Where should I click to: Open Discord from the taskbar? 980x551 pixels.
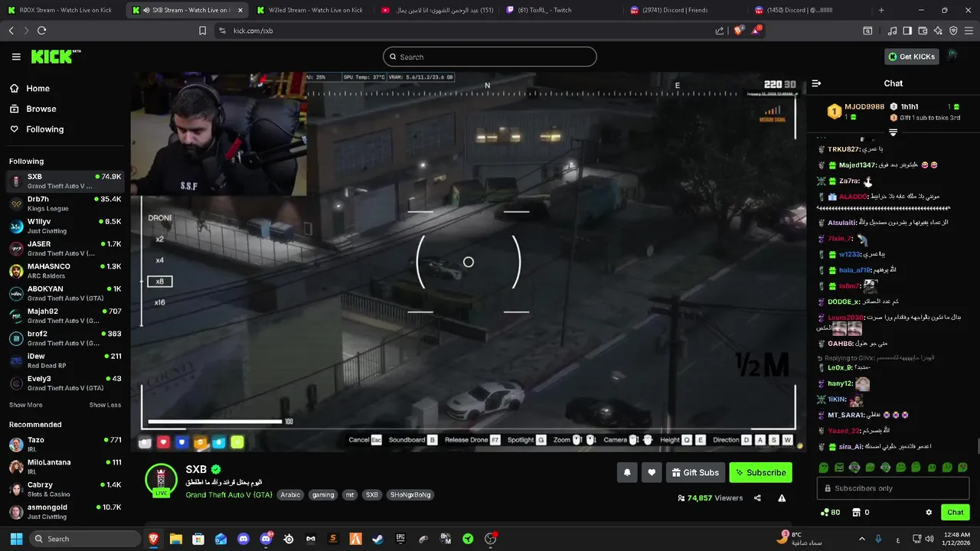point(243,539)
